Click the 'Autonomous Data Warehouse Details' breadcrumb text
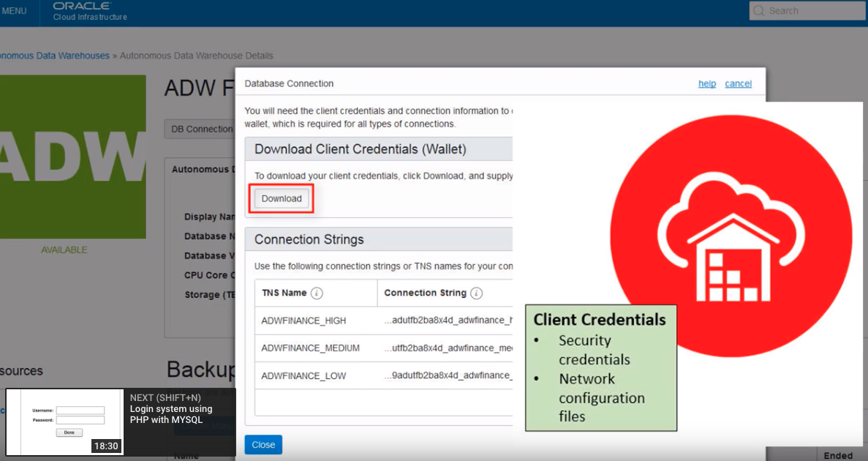868x461 pixels. click(x=197, y=56)
